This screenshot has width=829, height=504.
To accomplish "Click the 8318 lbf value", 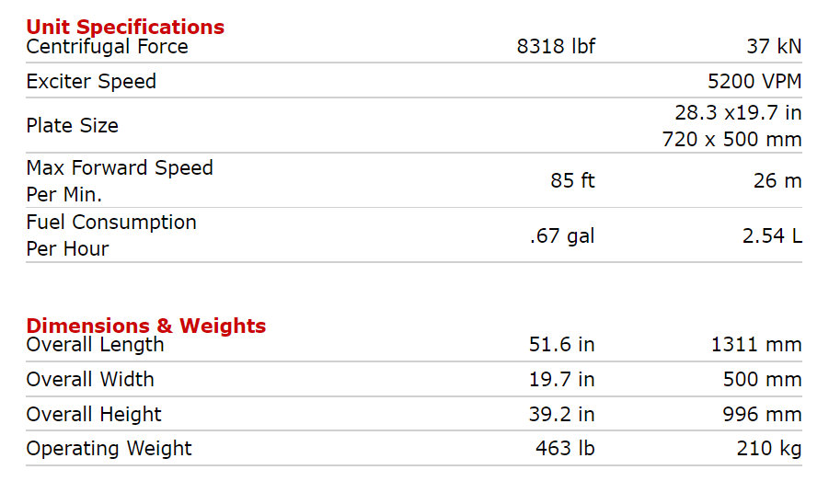I will [556, 47].
